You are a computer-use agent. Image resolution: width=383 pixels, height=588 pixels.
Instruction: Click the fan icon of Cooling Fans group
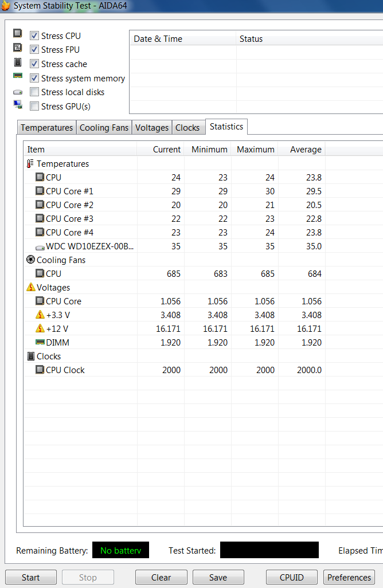[x=31, y=260]
